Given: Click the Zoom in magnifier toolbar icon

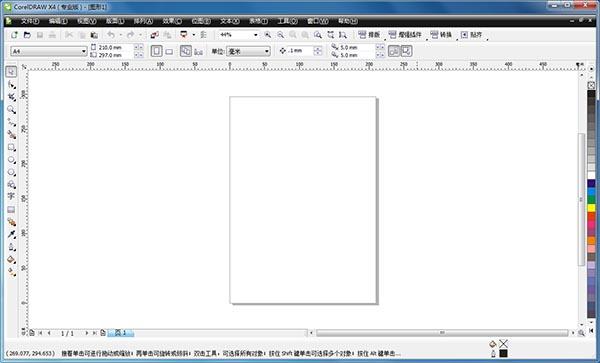Looking at the screenshot, I should pos(267,35).
